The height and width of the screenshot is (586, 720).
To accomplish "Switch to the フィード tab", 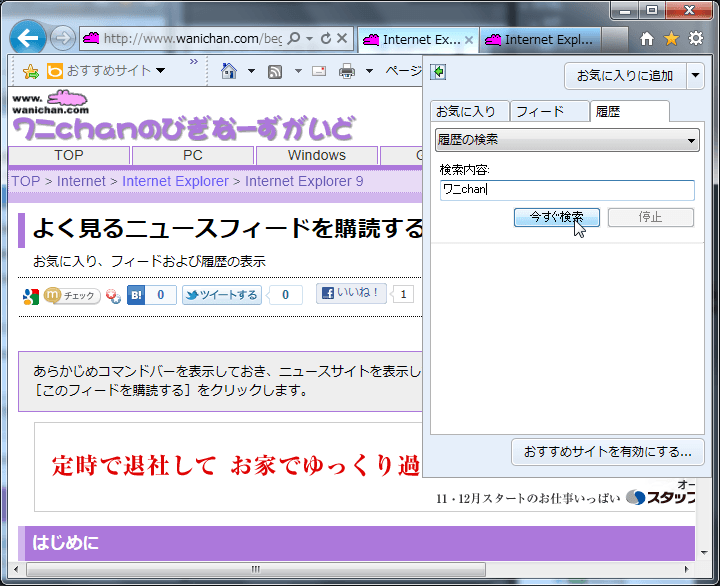I will click(549, 111).
